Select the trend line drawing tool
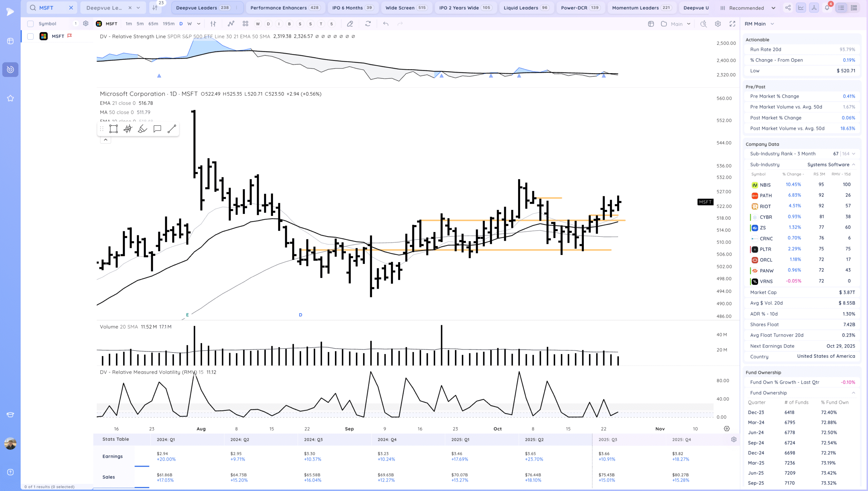Viewport: 868px width, 491px height. tap(172, 129)
